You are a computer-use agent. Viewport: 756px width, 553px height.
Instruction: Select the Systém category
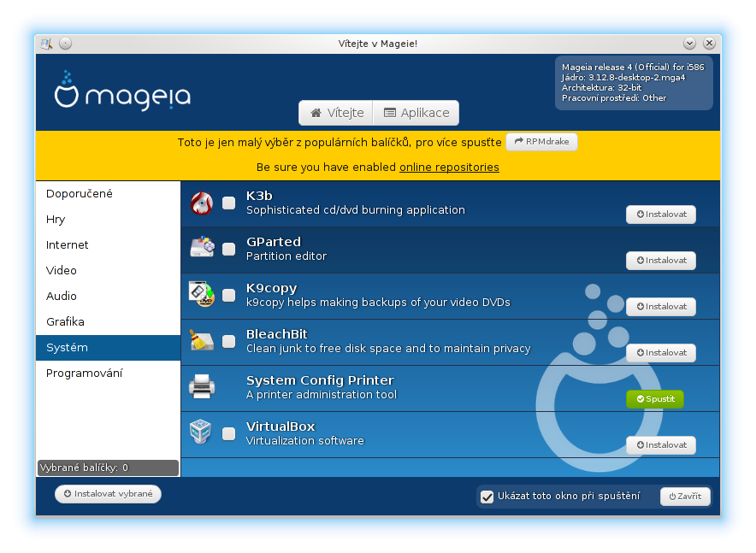tap(108, 347)
